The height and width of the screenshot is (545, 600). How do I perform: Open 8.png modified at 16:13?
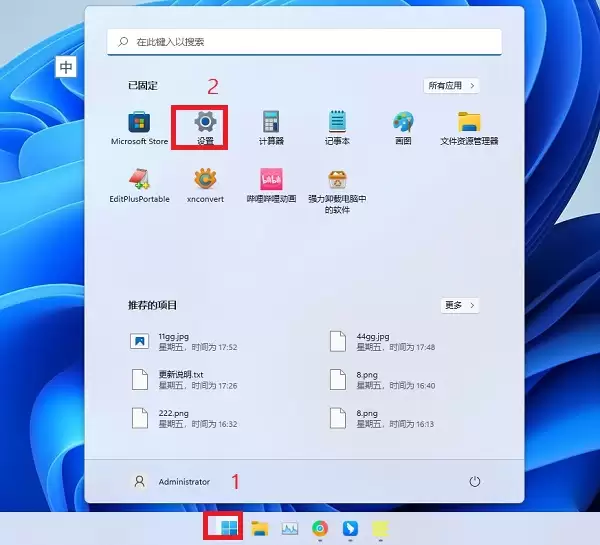(x=382, y=418)
